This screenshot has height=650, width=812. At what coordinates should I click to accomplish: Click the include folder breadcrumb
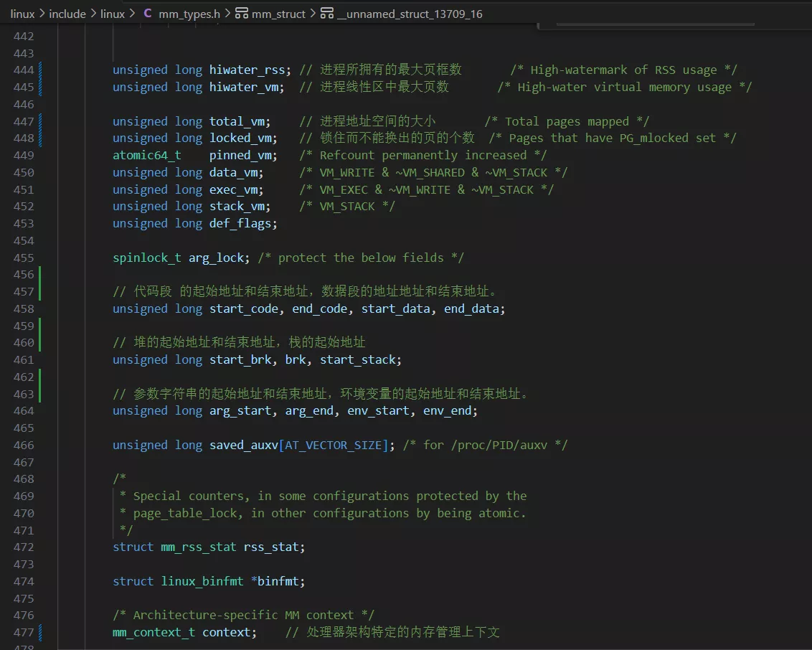(67, 14)
